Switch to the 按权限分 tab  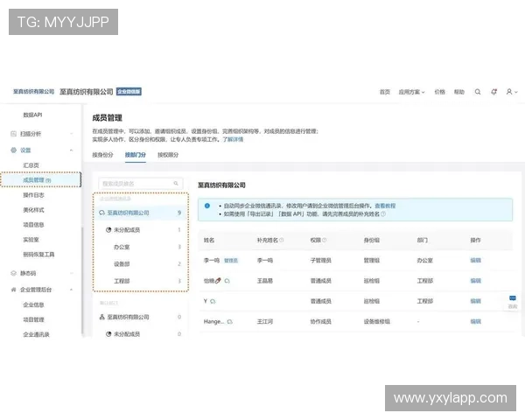168,155
